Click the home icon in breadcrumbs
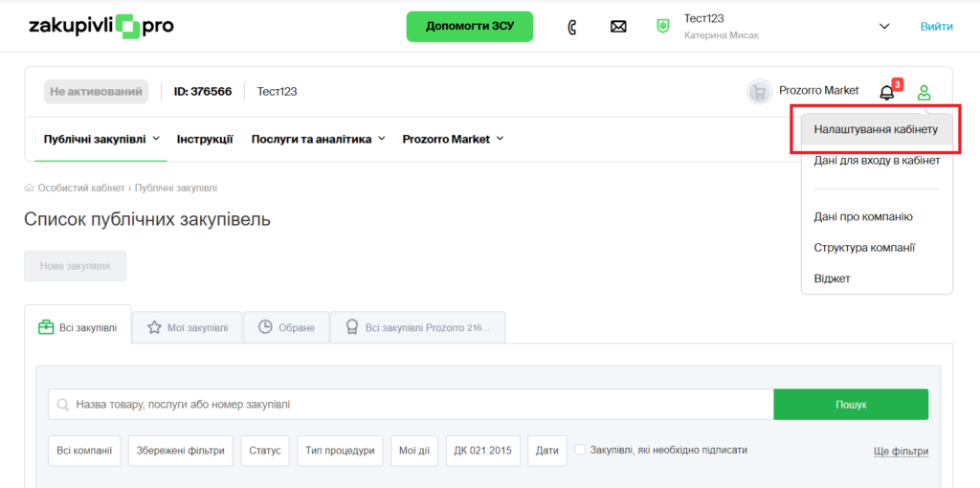Image resolution: width=980 pixels, height=488 pixels. tap(30, 188)
